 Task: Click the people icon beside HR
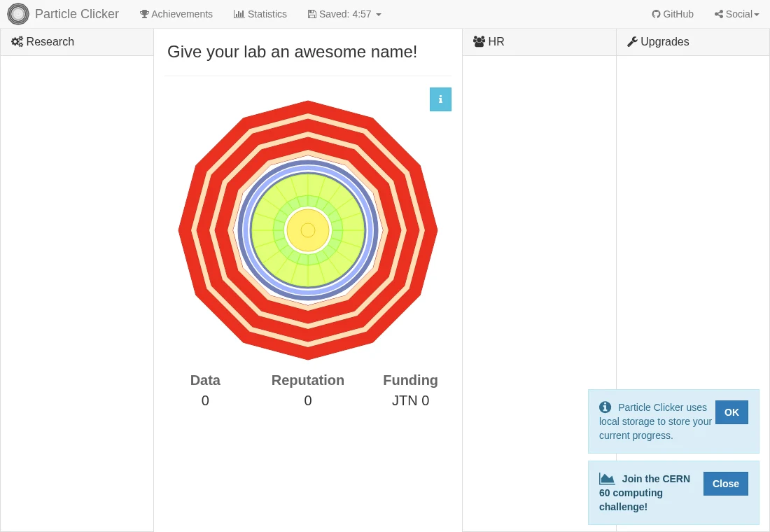click(479, 42)
